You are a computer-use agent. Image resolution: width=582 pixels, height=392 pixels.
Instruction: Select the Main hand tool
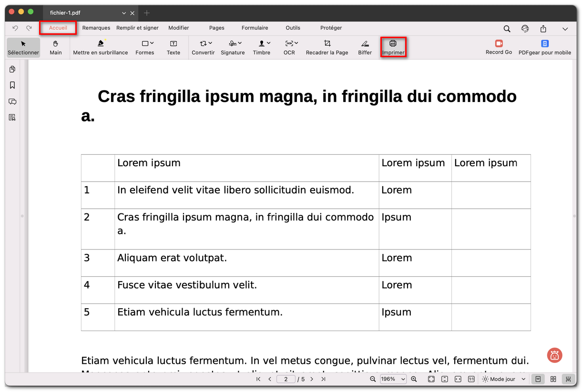pyautogui.click(x=56, y=47)
